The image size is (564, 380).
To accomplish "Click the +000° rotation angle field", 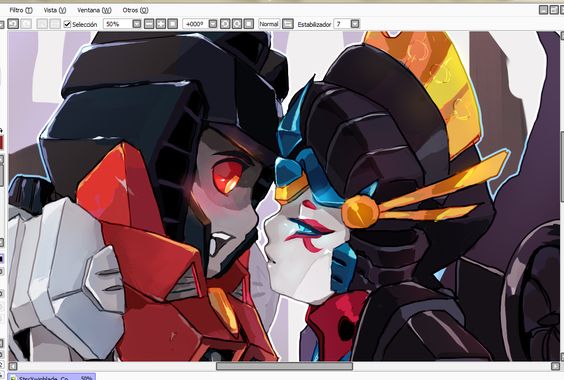I will click(x=195, y=24).
